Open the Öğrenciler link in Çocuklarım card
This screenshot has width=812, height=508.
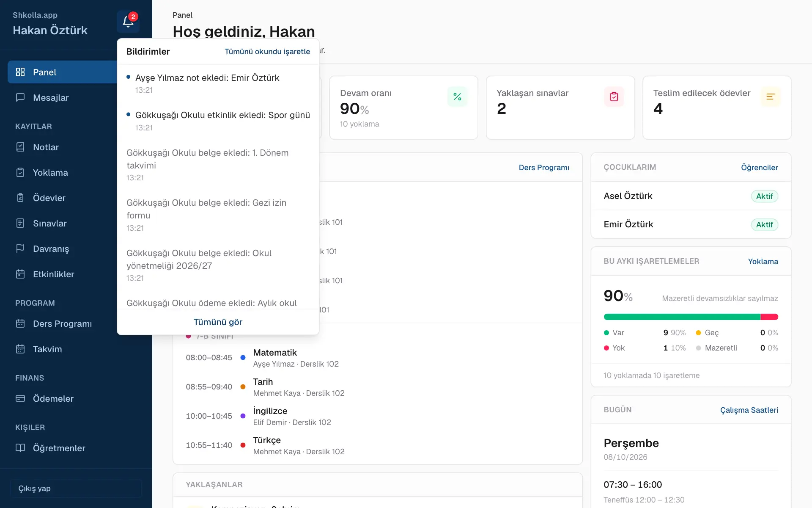pos(760,168)
